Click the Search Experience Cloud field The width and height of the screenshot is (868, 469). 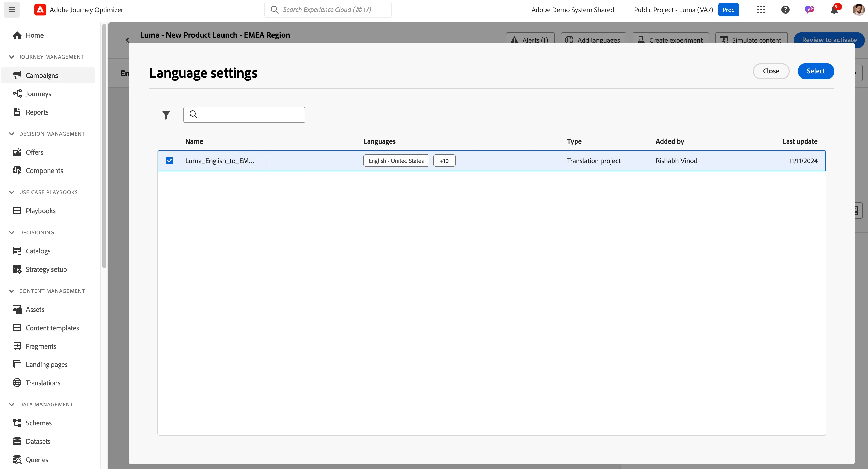tap(328, 10)
